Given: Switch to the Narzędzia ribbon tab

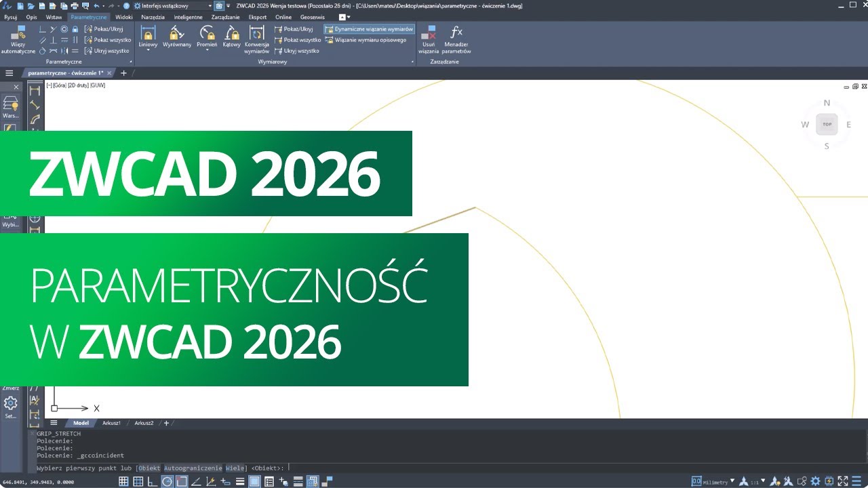Looking at the screenshot, I should (x=153, y=17).
